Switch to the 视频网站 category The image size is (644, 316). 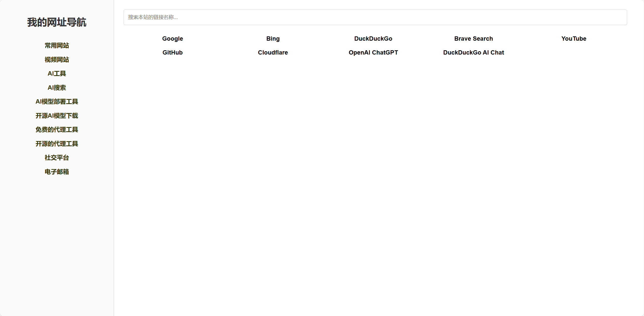click(57, 60)
